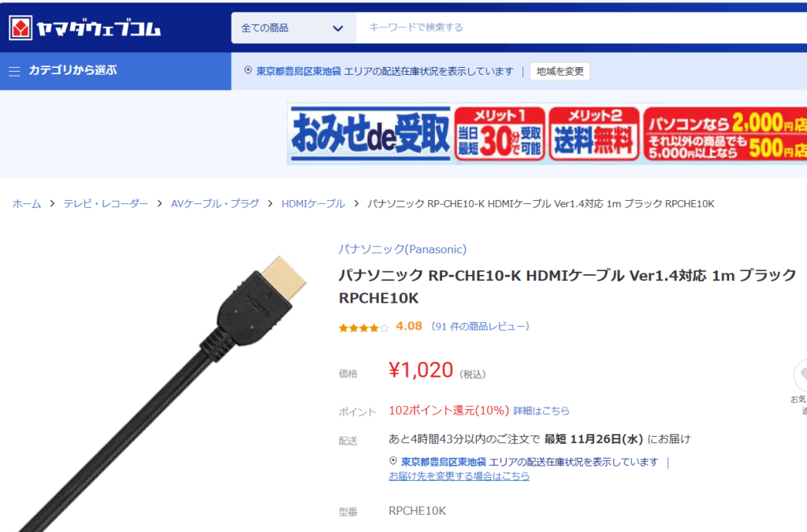Open HDMIケーブル breadcrumb link
807x532 pixels.
pyautogui.click(x=313, y=204)
